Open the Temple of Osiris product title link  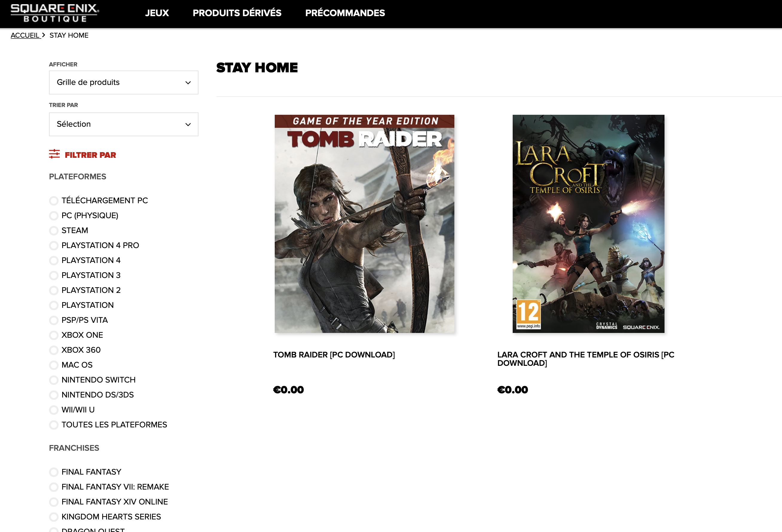[586, 359]
